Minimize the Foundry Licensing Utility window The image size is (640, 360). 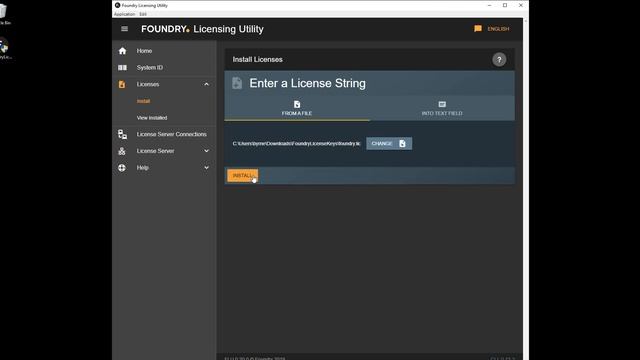(489, 5)
